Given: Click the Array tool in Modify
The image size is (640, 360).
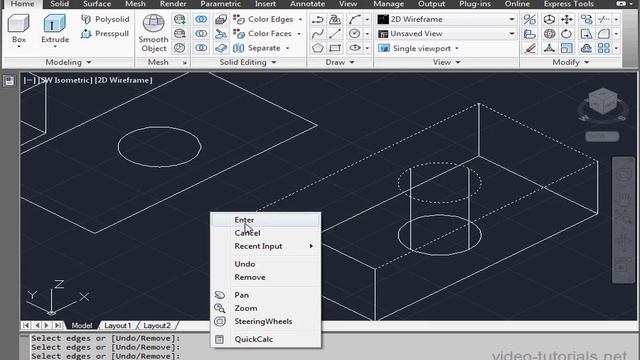Looking at the screenshot, I should [x=604, y=48].
